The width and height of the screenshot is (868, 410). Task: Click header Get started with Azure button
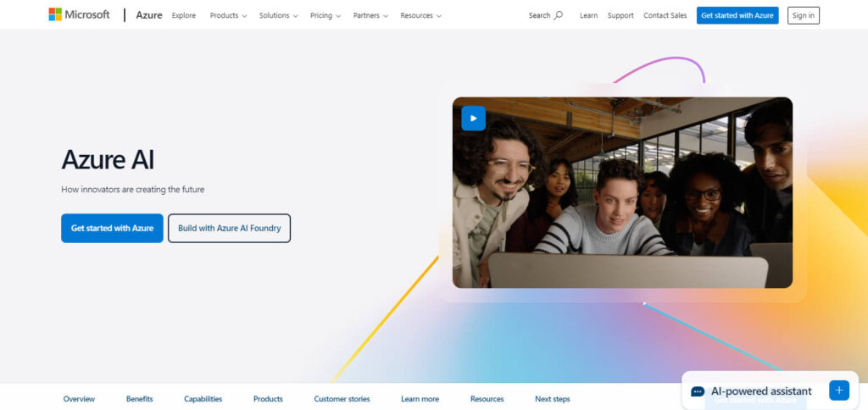737,15
